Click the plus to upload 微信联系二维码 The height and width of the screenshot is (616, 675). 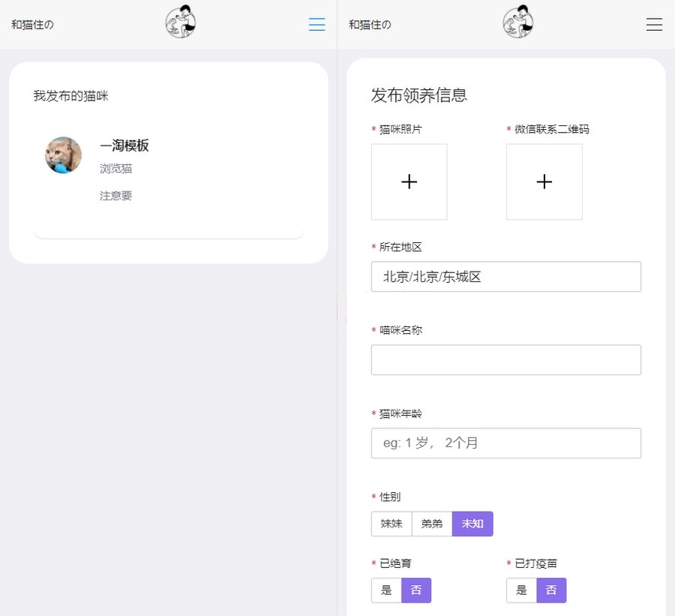pos(544,182)
